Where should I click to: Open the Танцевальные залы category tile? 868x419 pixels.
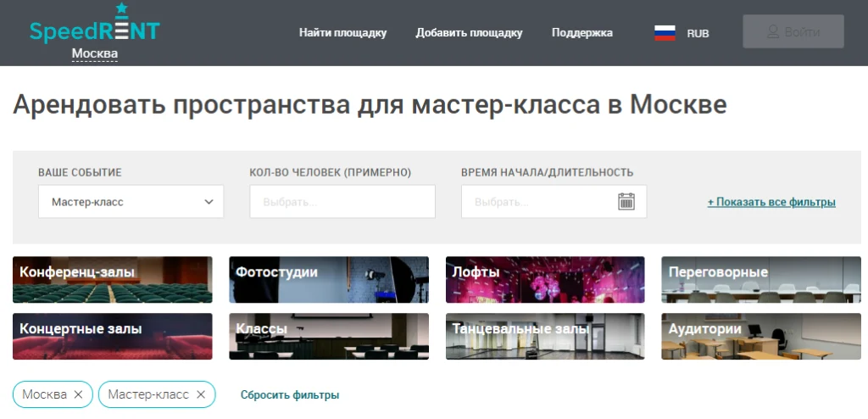pos(545,336)
